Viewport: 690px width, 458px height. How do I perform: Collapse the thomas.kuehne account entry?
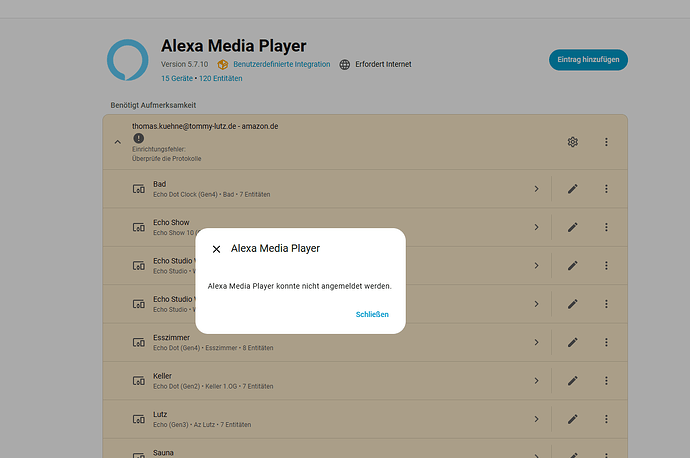(117, 143)
